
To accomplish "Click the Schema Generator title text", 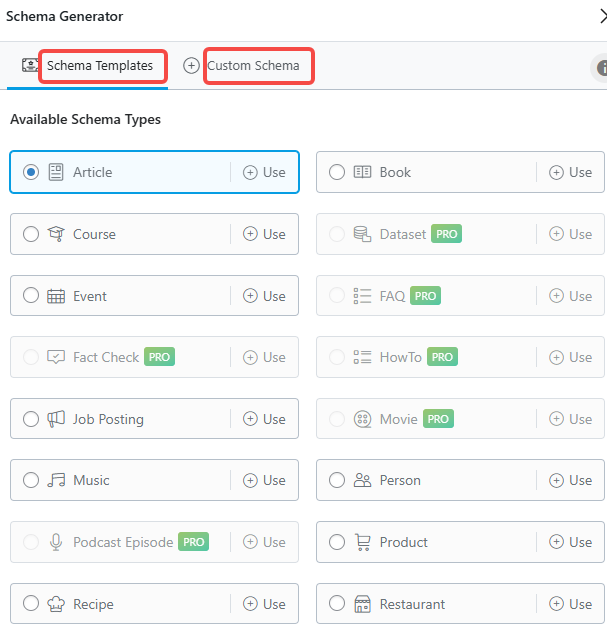I will [64, 16].
